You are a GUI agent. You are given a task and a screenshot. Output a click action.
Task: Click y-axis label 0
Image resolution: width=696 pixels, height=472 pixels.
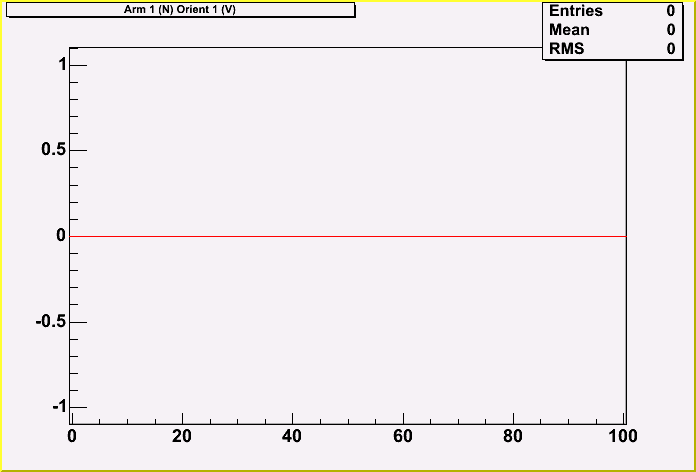[x=61, y=236]
